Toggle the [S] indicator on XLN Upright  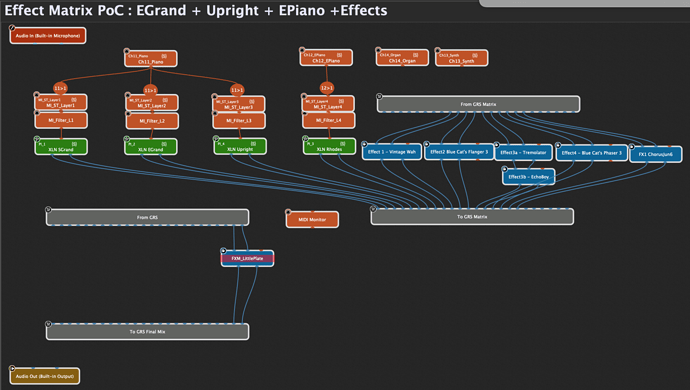point(253,143)
